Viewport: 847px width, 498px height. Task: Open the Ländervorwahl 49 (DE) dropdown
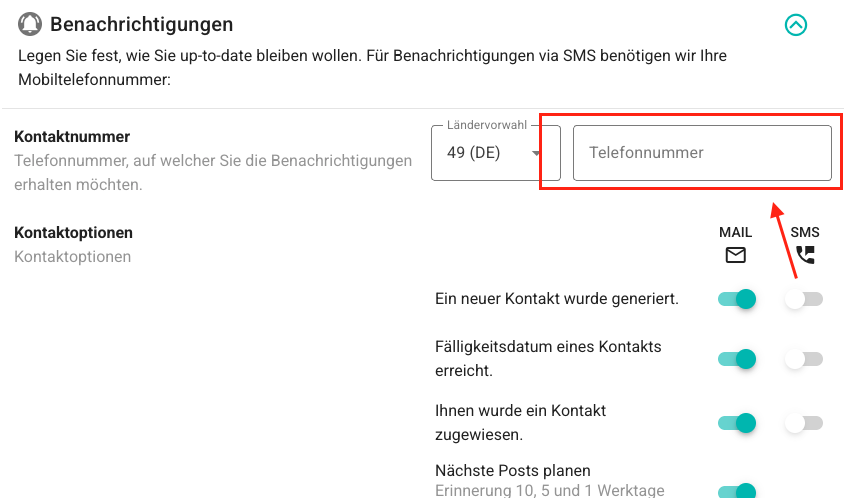495,153
